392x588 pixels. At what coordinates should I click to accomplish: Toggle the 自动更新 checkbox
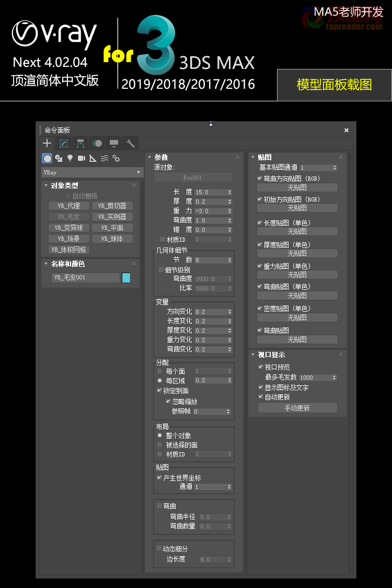tap(261, 396)
